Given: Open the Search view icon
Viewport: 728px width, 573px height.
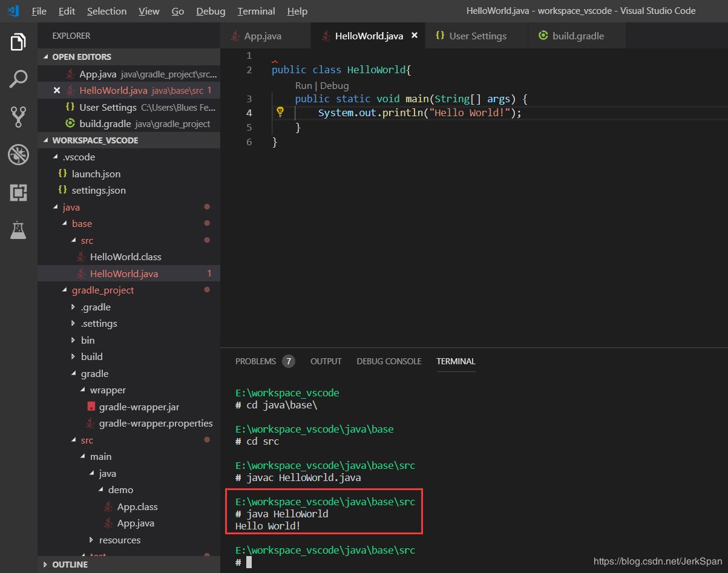Looking at the screenshot, I should click(18, 79).
